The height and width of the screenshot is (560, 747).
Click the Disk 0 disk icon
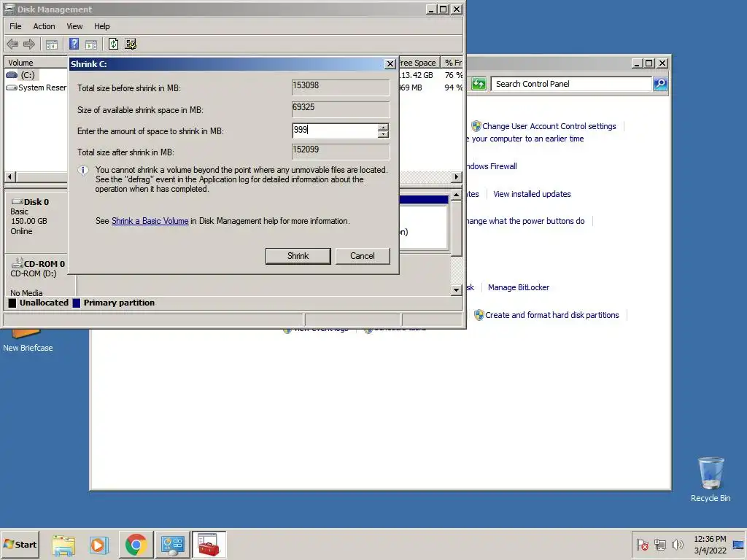pyautogui.click(x=18, y=201)
